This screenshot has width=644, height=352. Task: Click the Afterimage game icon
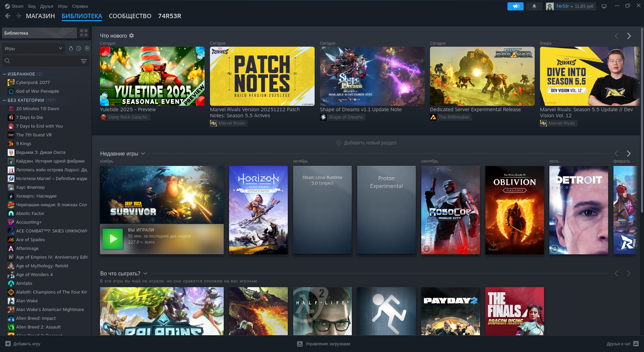[11, 249]
